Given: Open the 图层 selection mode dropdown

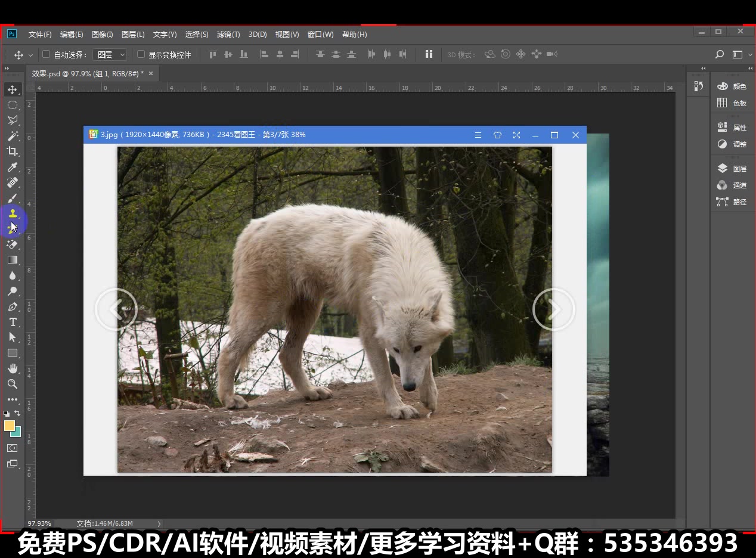Looking at the screenshot, I should pos(110,54).
